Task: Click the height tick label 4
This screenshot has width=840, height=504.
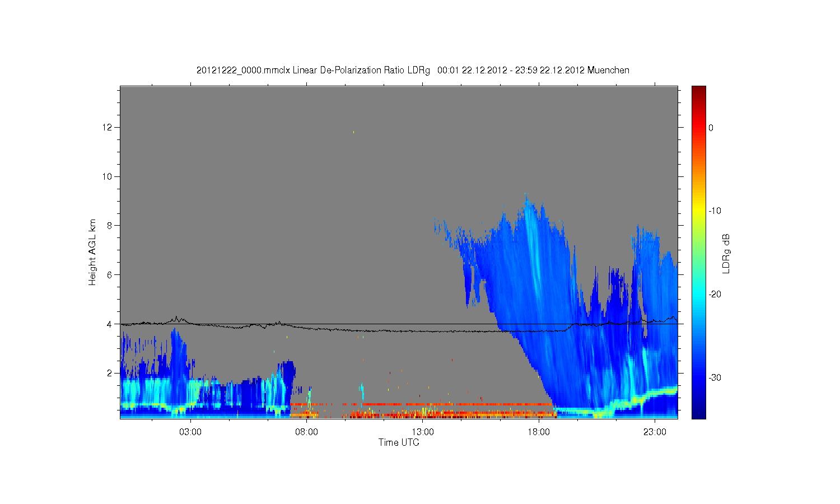Action: [110, 324]
